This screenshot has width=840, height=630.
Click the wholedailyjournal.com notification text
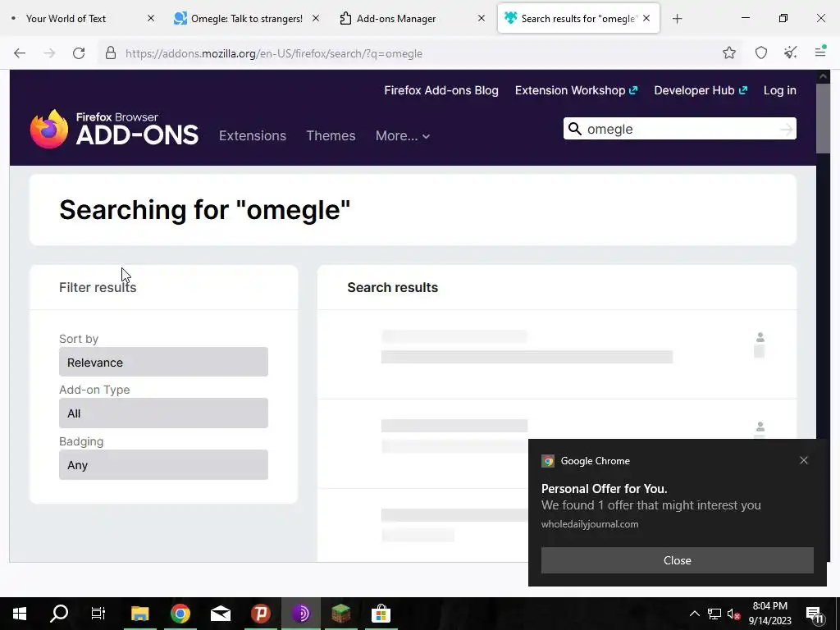(x=589, y=524)
